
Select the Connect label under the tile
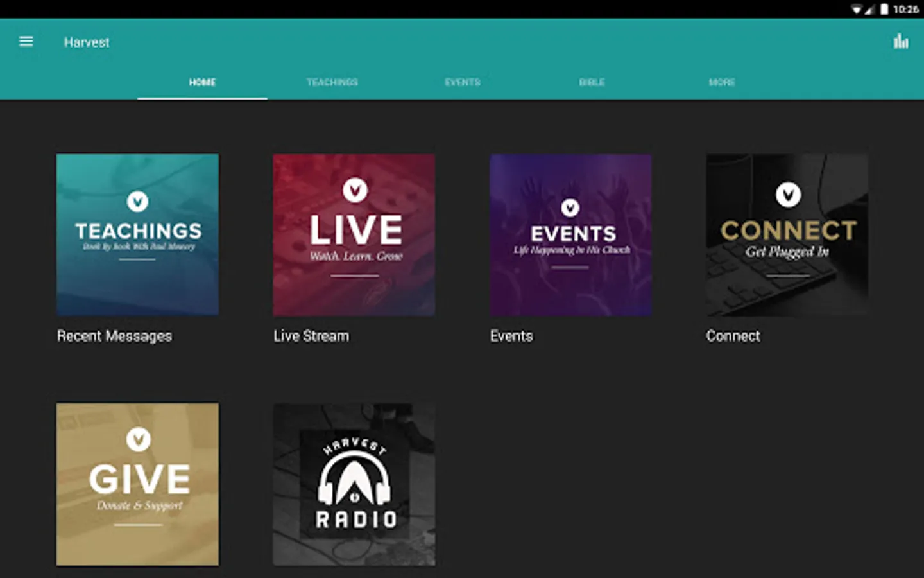point(733,336)
